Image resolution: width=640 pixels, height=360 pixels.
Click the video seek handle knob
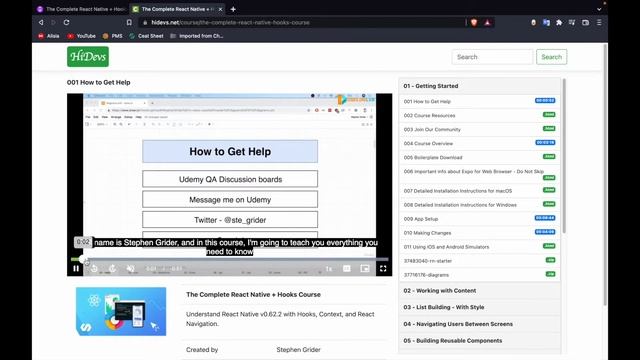tap(82, 259)
